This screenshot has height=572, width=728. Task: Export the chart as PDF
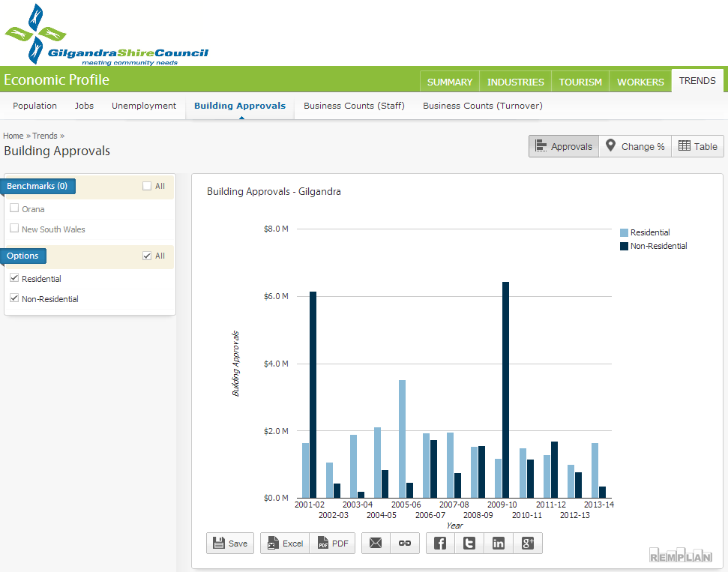tap(332, 543)
